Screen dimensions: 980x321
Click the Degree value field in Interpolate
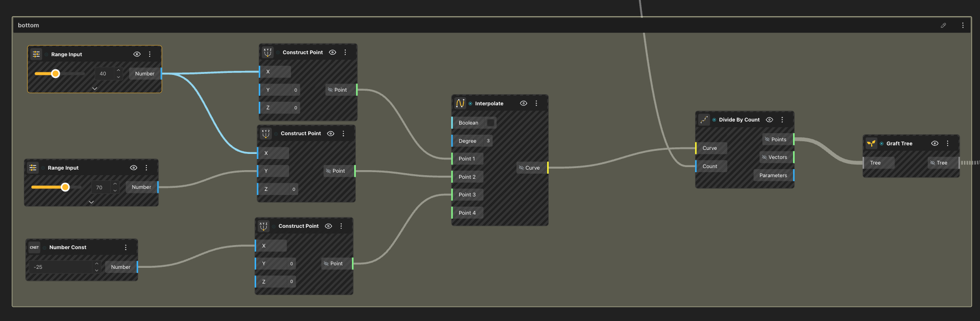pos(488,141)
